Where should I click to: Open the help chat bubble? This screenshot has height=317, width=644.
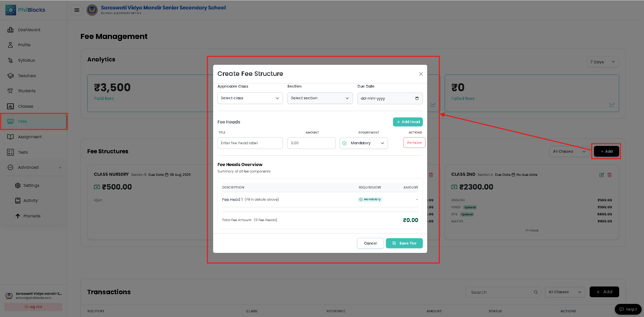coord(628,309)
